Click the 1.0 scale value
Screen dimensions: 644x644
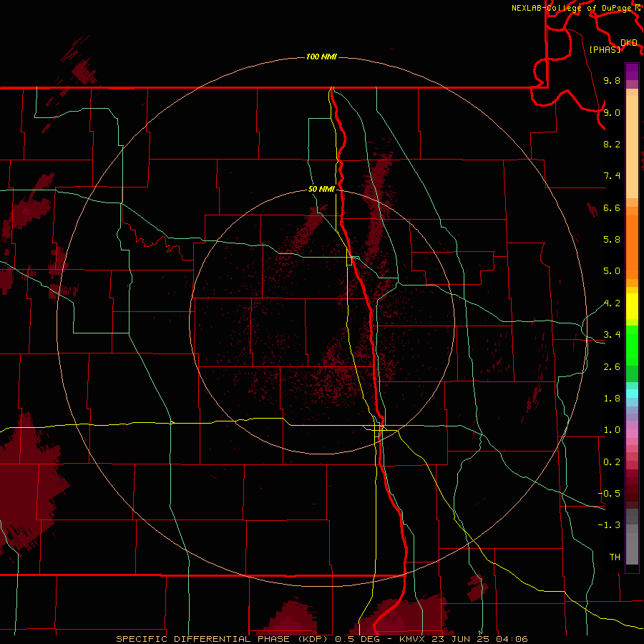[x=612, y=430]
